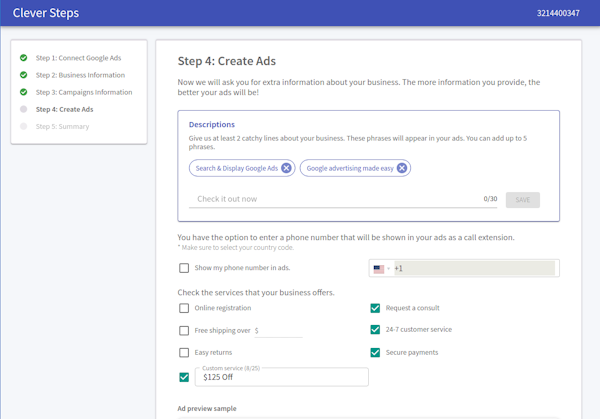Enable 'Show my phone number in ads'

(184, 268)
